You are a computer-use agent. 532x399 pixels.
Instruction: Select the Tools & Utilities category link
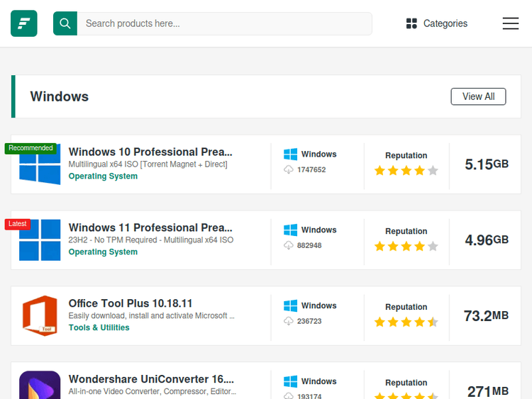pos(99,328)
